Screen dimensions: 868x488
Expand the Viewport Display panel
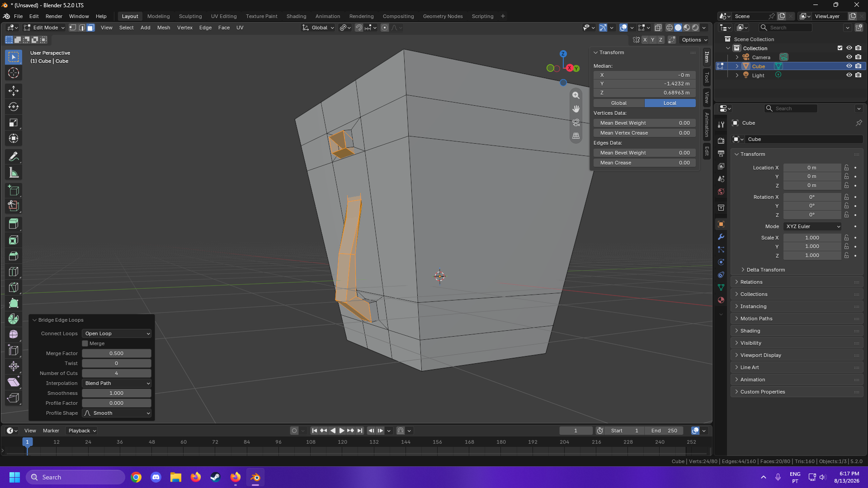pos(797,355)
